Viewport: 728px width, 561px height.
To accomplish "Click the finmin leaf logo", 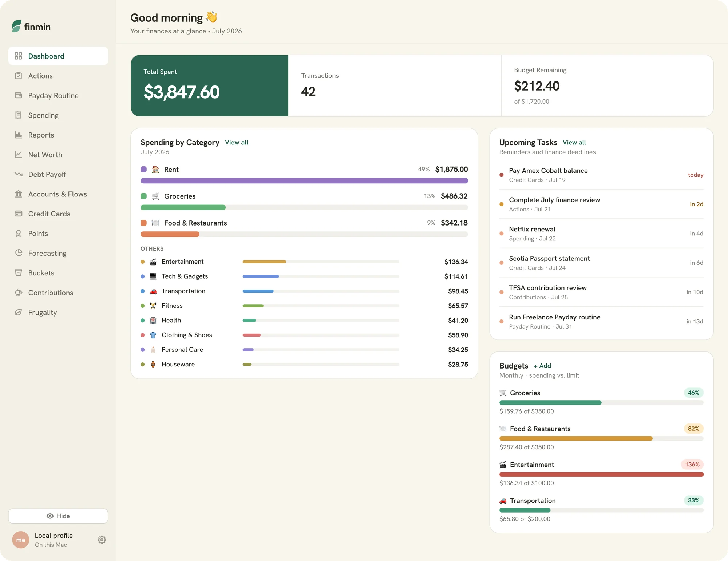I will 16,26.
